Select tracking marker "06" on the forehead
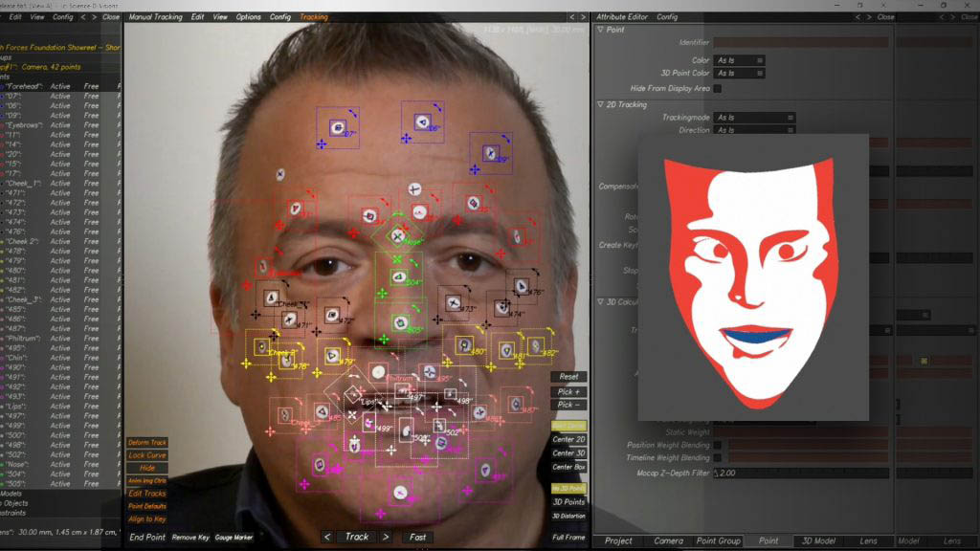Viewport: 980px width, 551px height. 422,121
